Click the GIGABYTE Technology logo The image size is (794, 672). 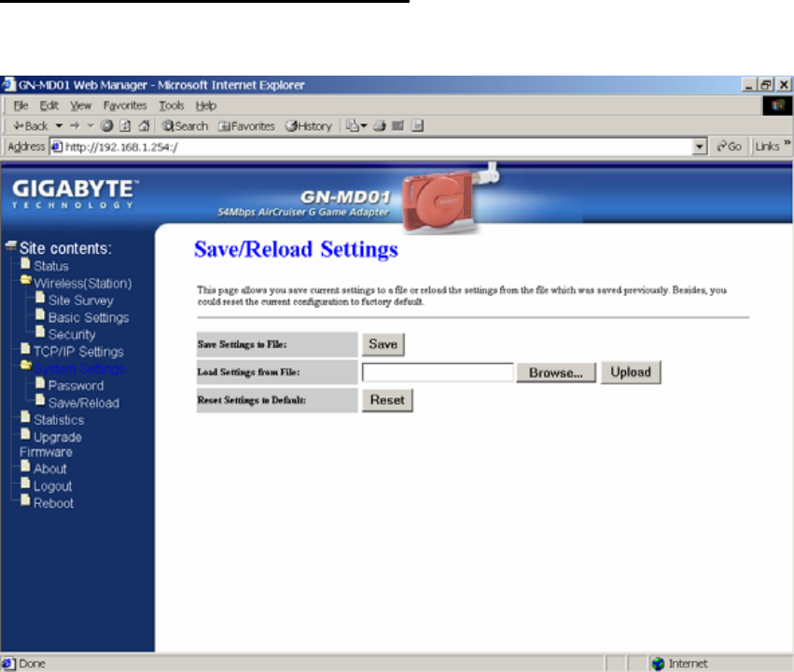75,194
